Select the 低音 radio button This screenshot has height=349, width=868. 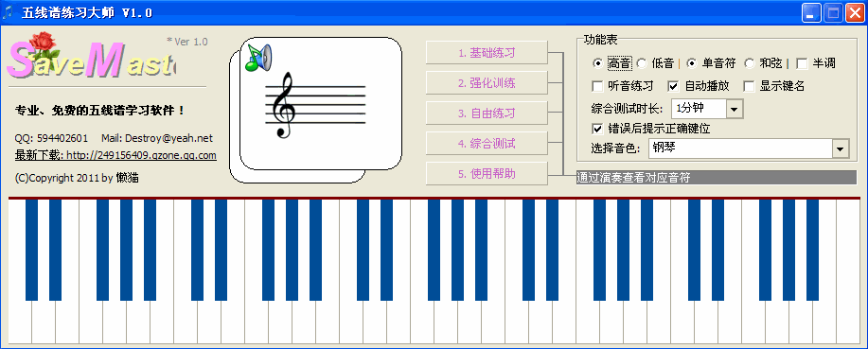(x=642, y=63)
